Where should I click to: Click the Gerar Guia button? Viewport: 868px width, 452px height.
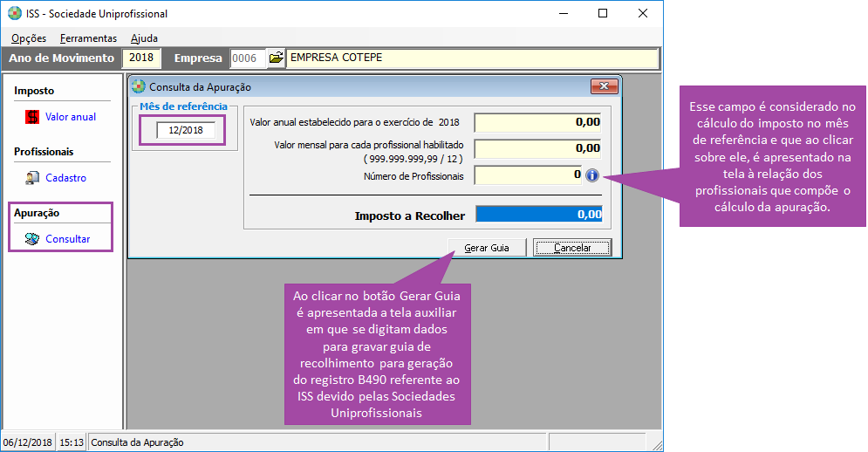pyautogui.click(x=487, y=248)
